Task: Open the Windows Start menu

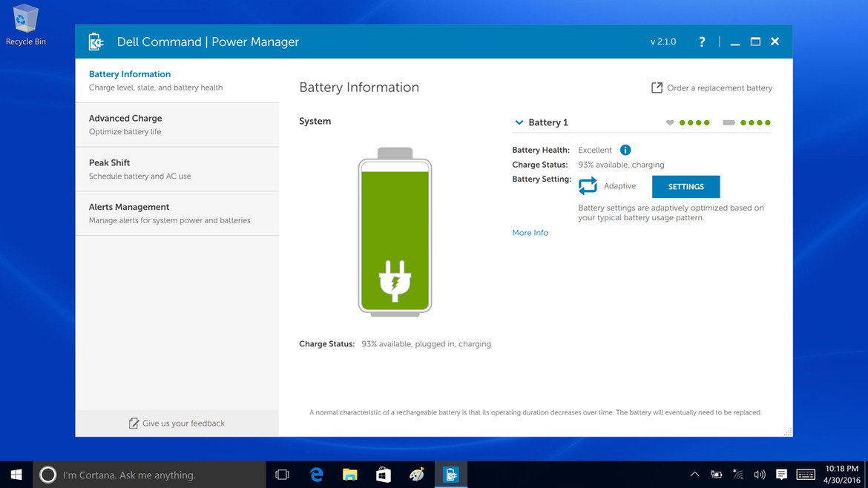Action: pyautogui.click(x=16, y=475)
